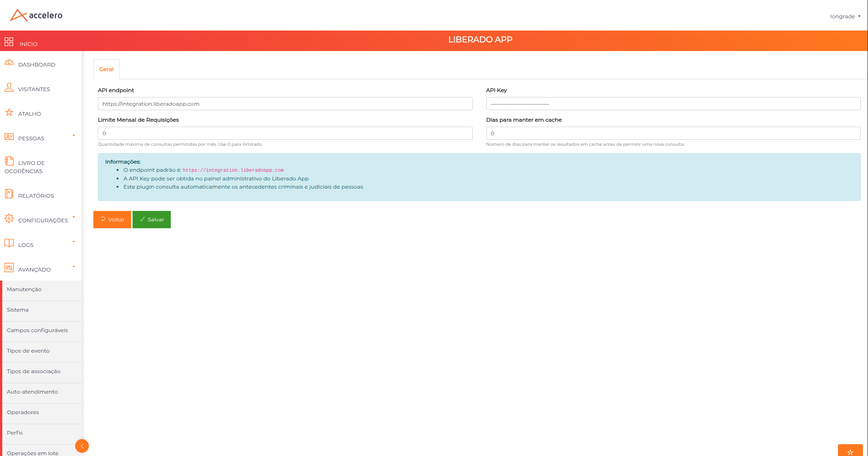This screenshot has width=868, height=456.
Task: Open ATALHO from the sidebar
Action: coord(30,114)
